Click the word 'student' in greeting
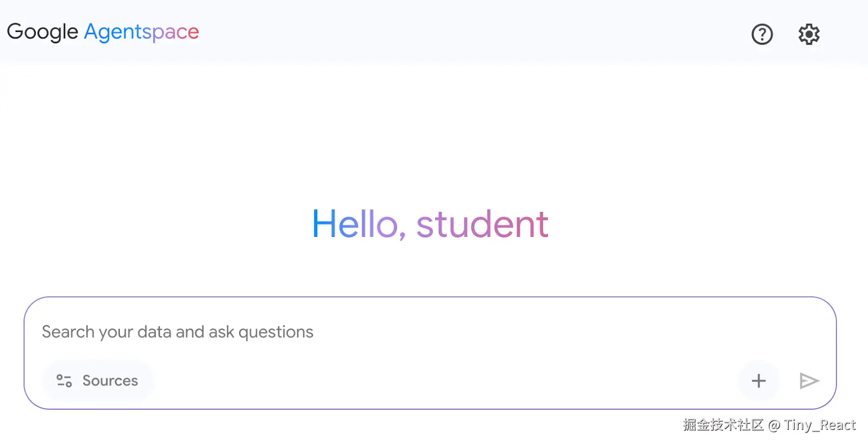Image resolution: width=868 pixels, height=445 pixels. tap(482, 224)
